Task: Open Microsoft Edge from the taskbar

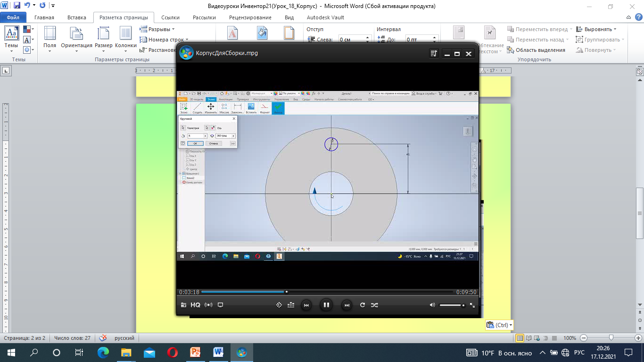Action: [x=103, y=352]
